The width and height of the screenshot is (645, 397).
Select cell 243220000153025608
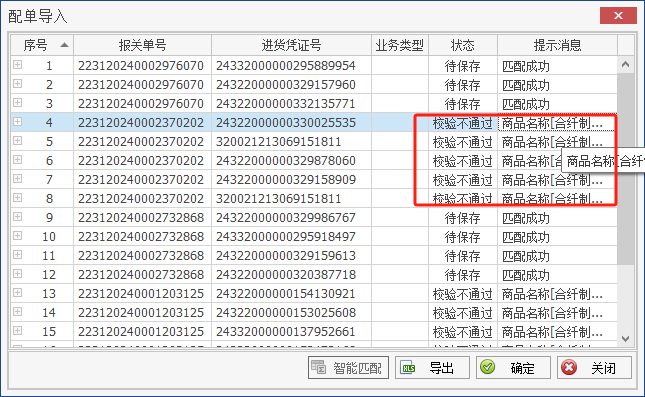[291, 313]
